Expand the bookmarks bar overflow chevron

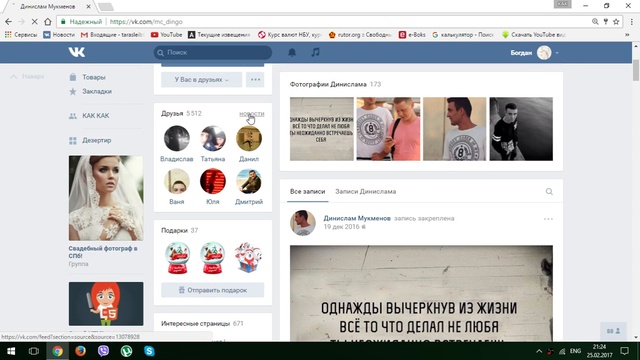tap(627, 35)
